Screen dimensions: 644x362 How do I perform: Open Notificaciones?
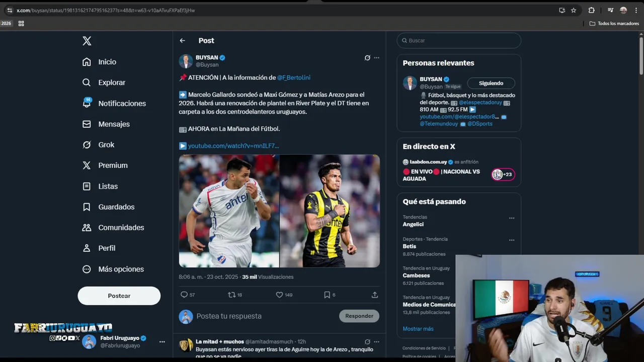(x=114, y=103)
